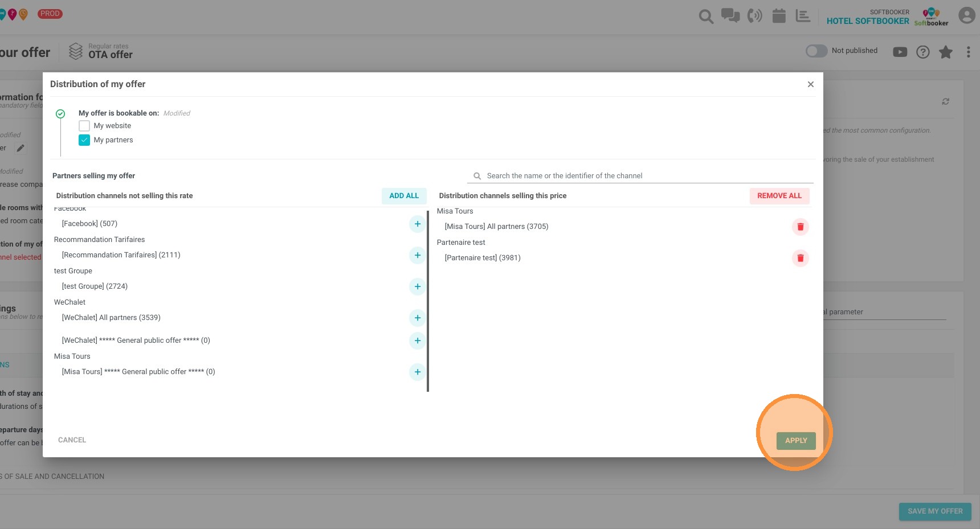Check the My website checkbox
The width and height of the screenshot is (980, 529).
(x=84, y=126)
